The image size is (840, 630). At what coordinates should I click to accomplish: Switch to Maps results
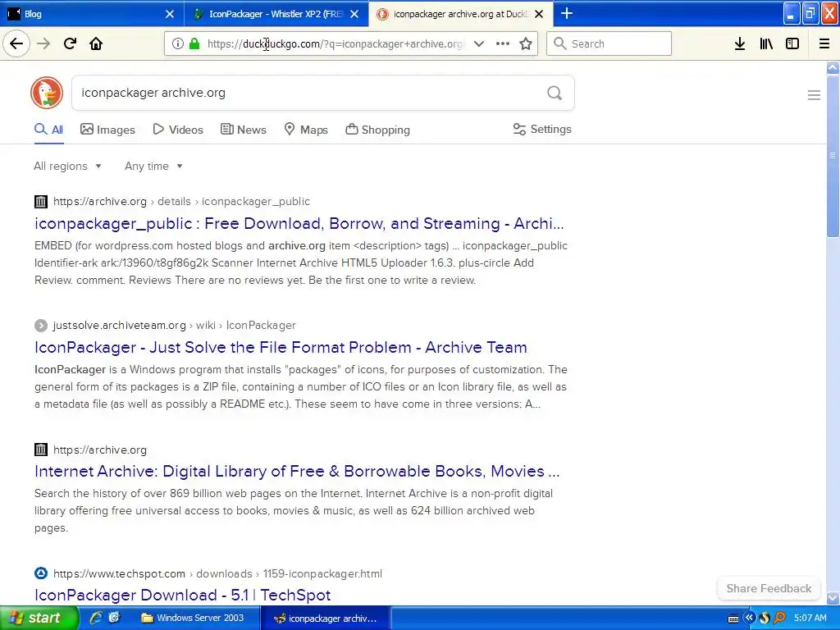tap(306, 130)
